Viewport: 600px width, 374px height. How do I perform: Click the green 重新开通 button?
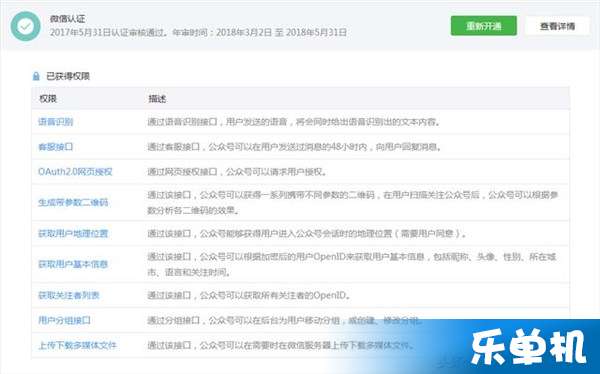pyautogui.click(x=484, y=26)
